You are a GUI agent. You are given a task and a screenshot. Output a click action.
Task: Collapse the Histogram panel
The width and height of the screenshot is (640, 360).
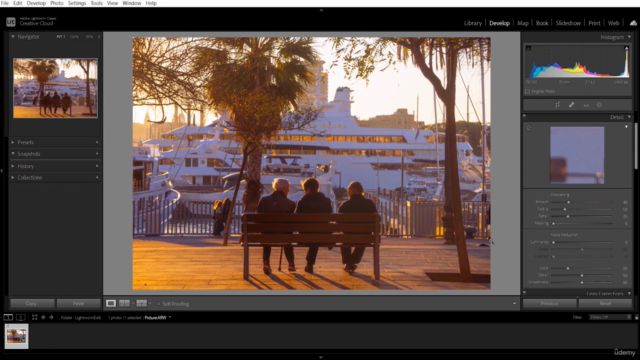pos(629,37)
